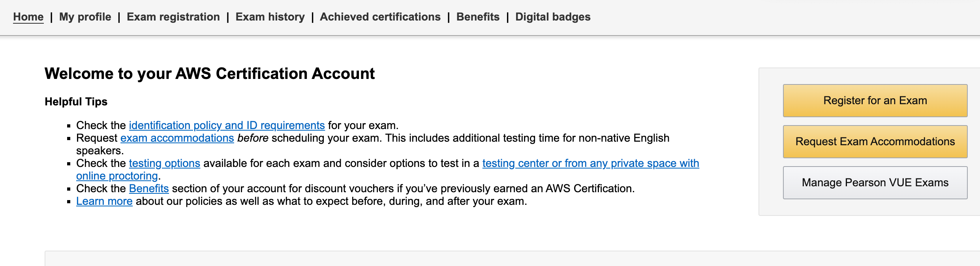The height and width of the screenshot is (266, 980).
Task: Open Achieved certifications tab
Action: click(380, 17)
